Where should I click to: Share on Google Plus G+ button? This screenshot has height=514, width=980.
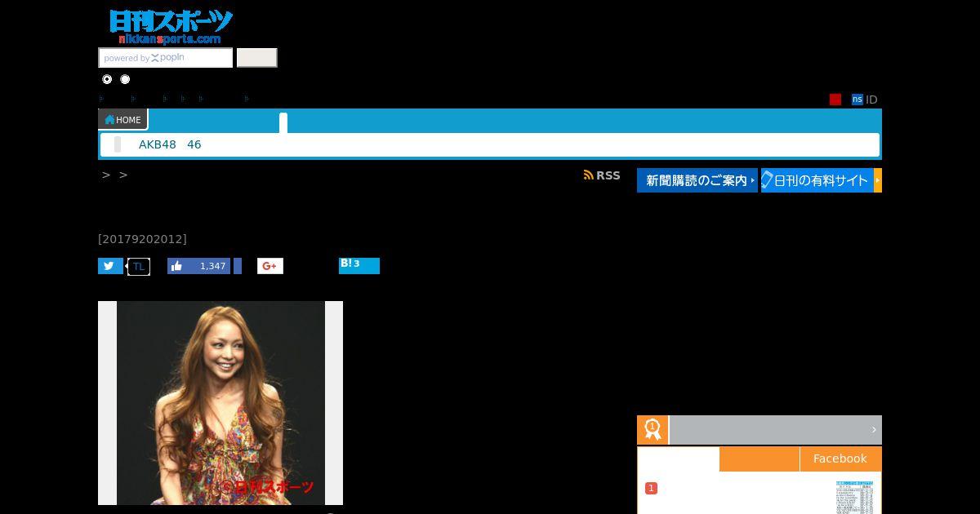(270, 266)
